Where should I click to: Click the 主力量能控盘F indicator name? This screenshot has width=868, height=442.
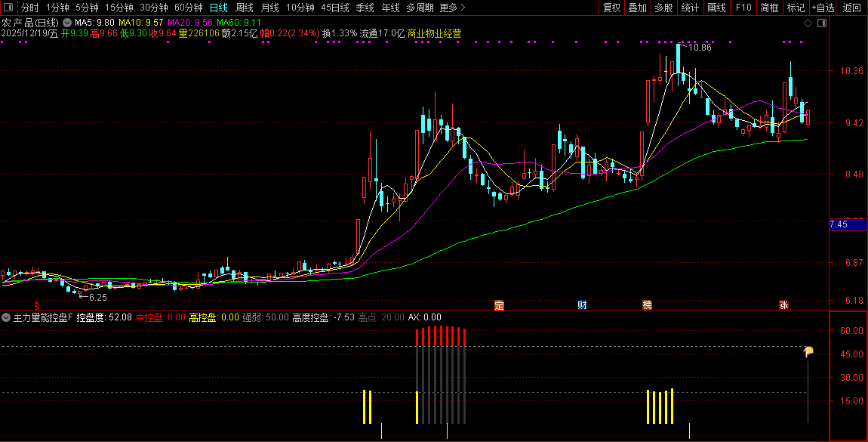pyautogui.click(x=42, y=317)
